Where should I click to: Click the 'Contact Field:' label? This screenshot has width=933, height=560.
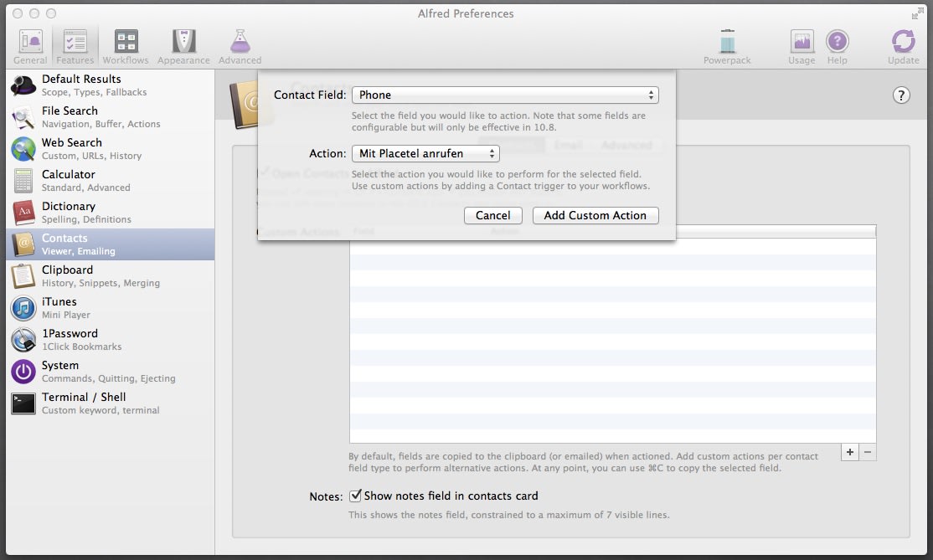point(309,95)
